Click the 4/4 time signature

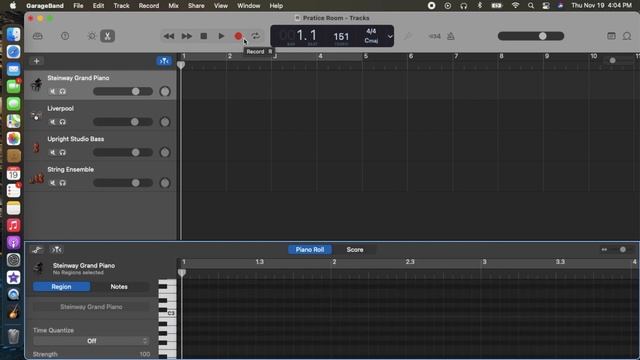pyautogui.click(x=371, y=31)
